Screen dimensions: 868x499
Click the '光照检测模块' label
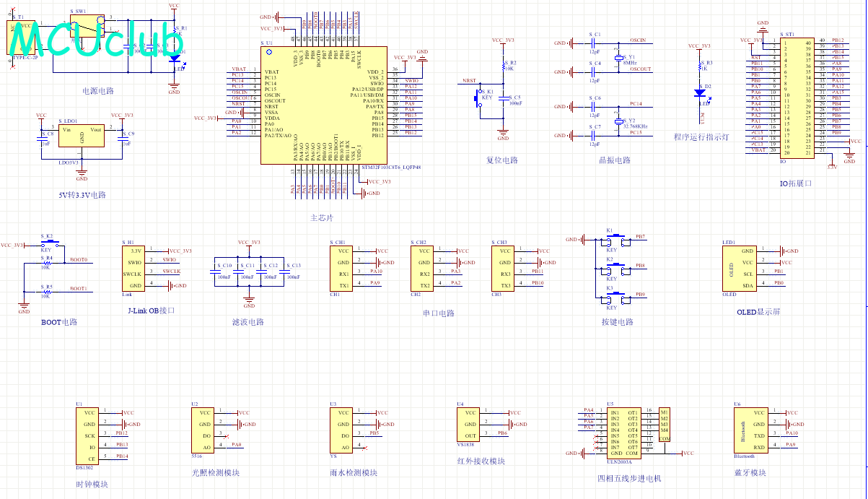point(216,473)
